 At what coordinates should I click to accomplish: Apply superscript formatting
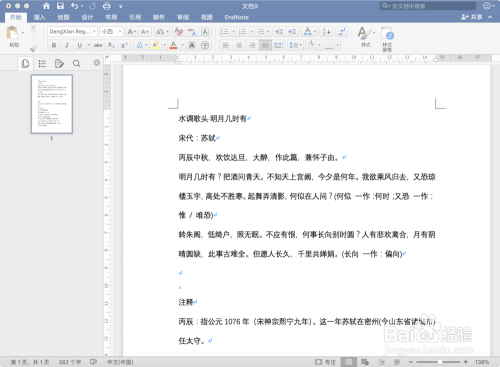[124, 45]
